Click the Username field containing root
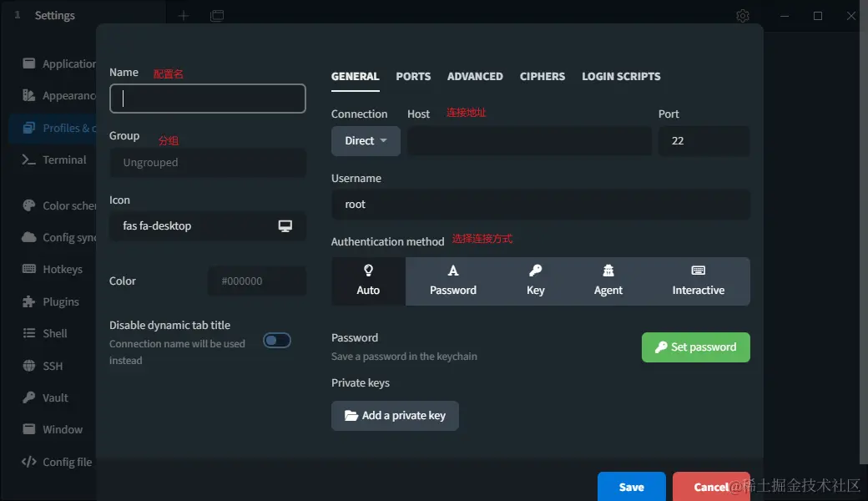Viewport: 868px width, 501px height. (541, 205)
